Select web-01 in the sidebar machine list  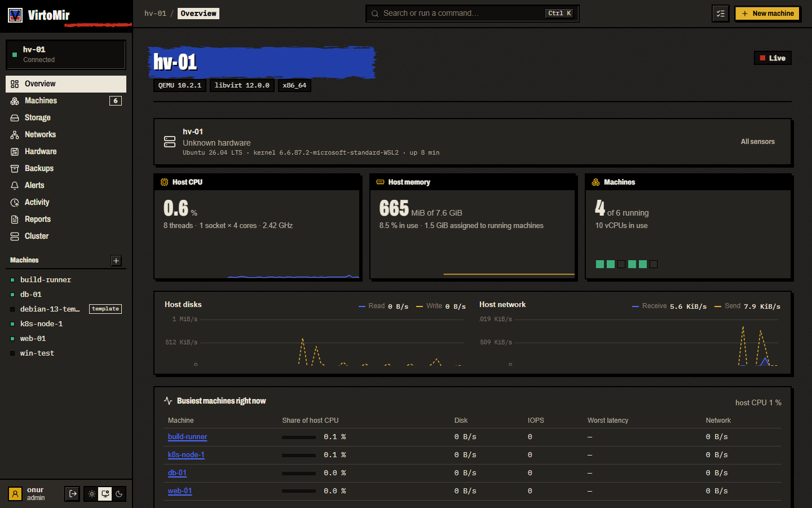(x=66, y=338)
